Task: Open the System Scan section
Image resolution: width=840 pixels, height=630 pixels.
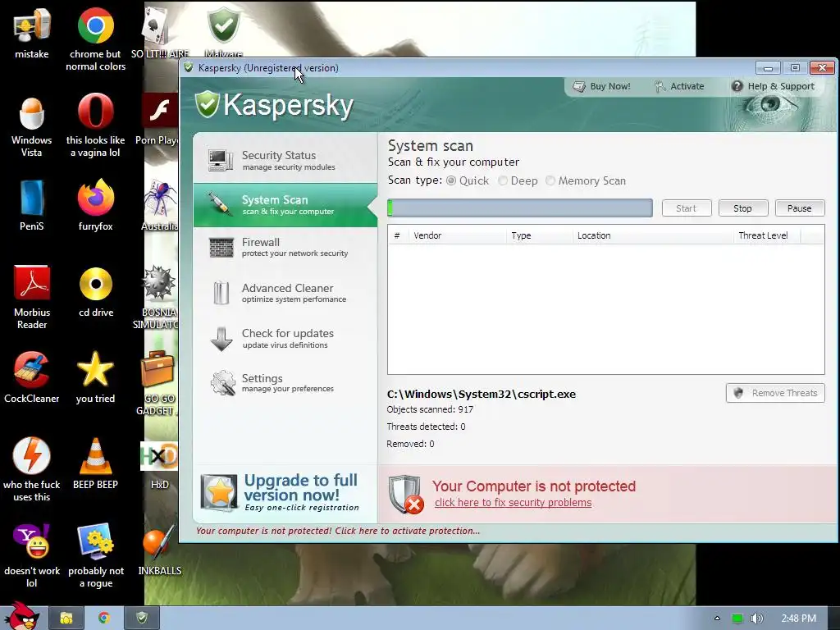Action: point(285,205)
